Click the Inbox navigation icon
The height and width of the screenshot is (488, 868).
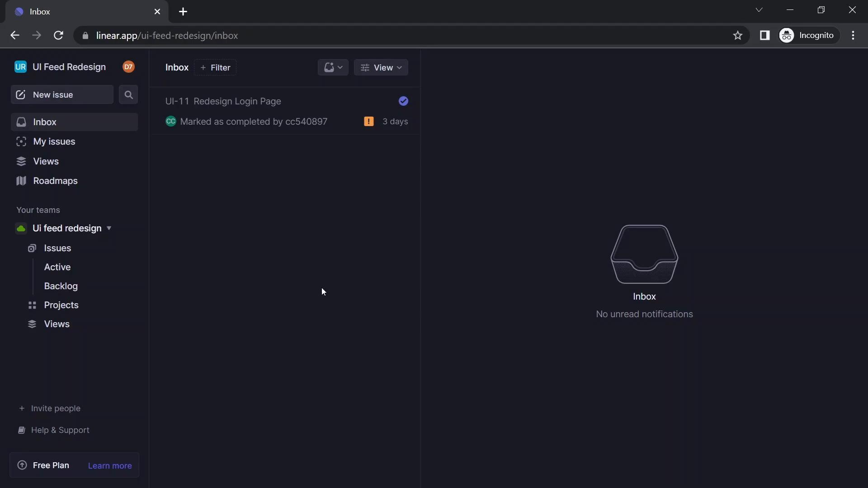21,122
